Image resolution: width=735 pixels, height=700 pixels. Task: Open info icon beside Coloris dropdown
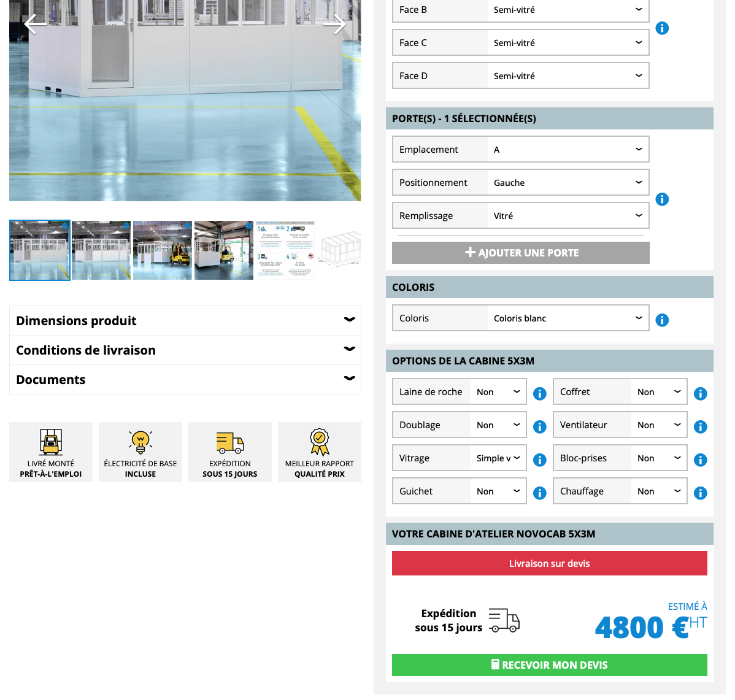point(662,320)
